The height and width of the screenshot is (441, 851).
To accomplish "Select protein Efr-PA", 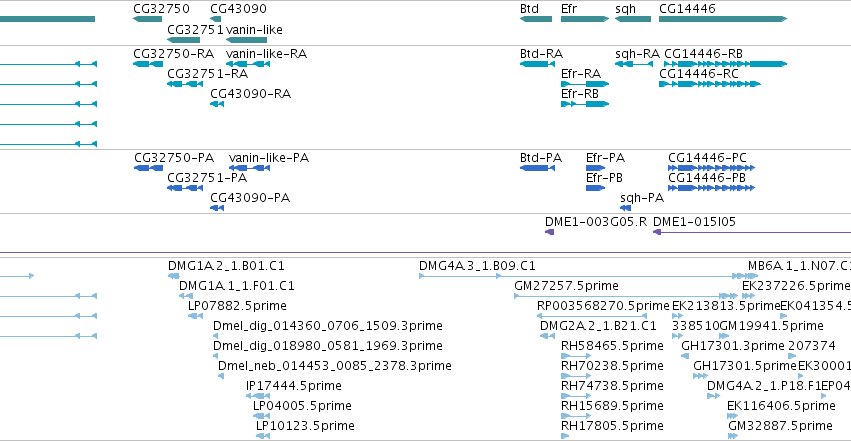I will [595, 168].
